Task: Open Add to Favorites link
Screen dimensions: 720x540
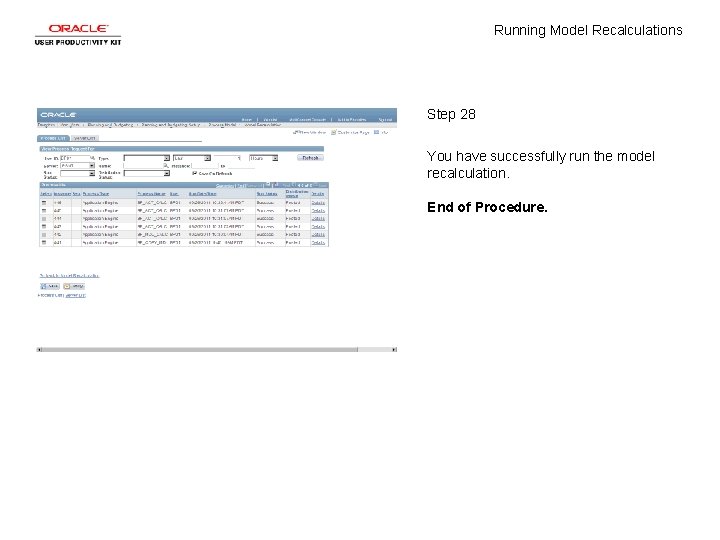Action: click(352, 119)
